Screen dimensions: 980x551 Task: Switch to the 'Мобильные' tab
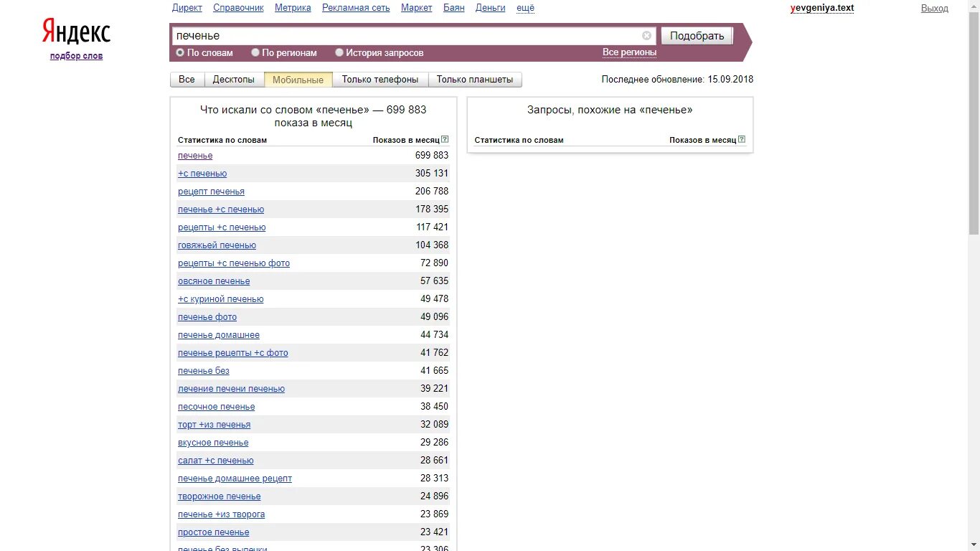[x=298, y=80]
